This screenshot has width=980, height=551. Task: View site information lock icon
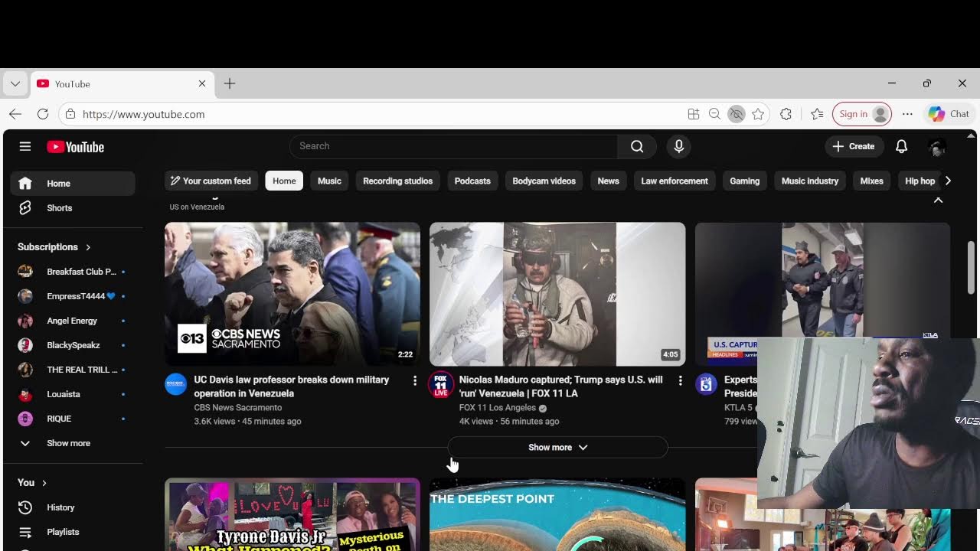tap(70, 114)
